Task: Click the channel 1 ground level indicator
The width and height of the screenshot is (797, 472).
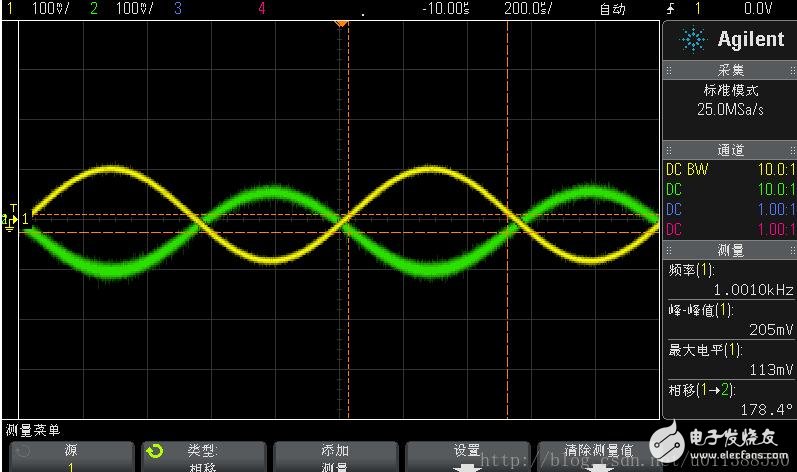Action: pyautogui.click(x=15, y=218)
